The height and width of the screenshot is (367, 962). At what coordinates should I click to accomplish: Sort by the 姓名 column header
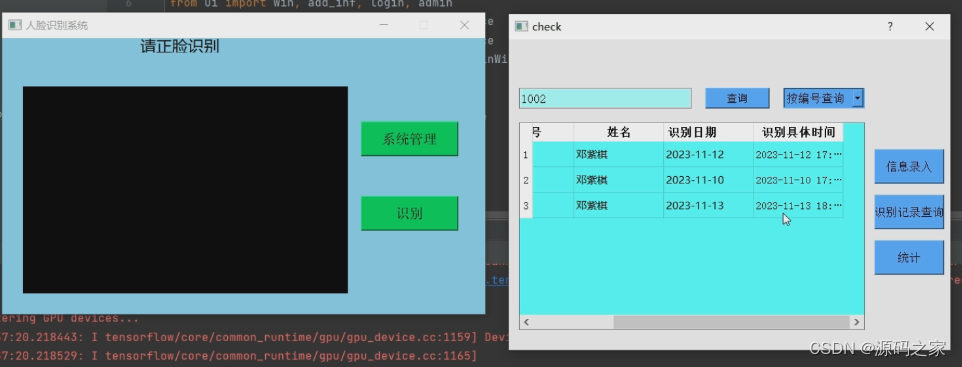pyautogui.click(x=618, y=132)
